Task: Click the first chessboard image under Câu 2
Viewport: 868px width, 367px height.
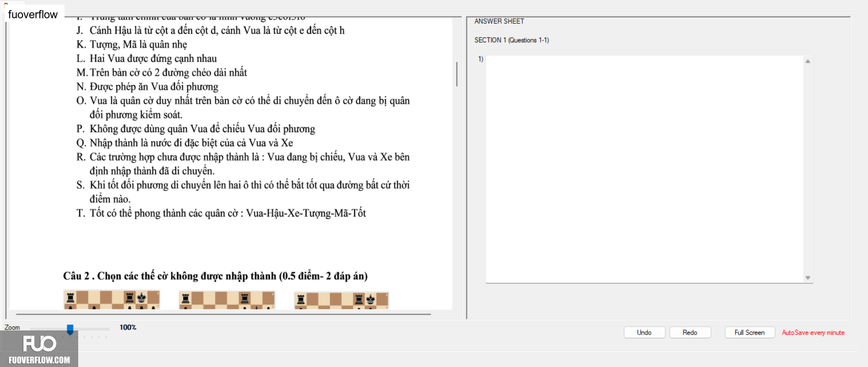Action: point(112,300)
